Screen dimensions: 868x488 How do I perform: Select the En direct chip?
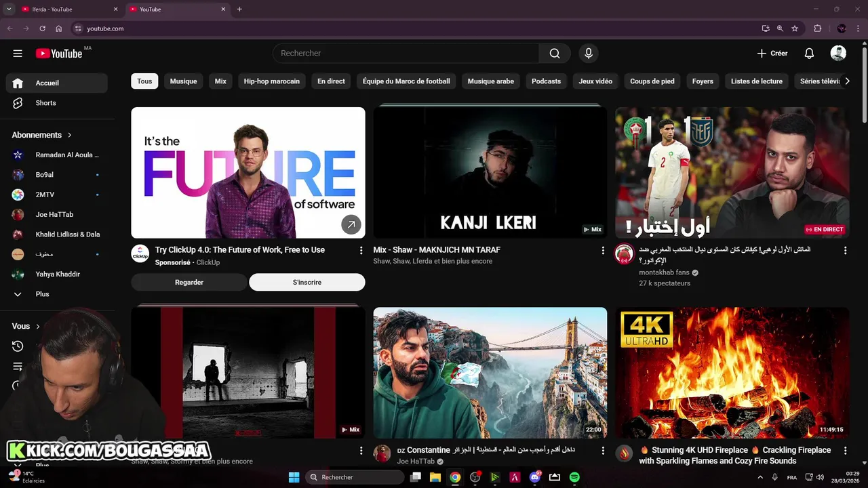click(x=331, y=81)
